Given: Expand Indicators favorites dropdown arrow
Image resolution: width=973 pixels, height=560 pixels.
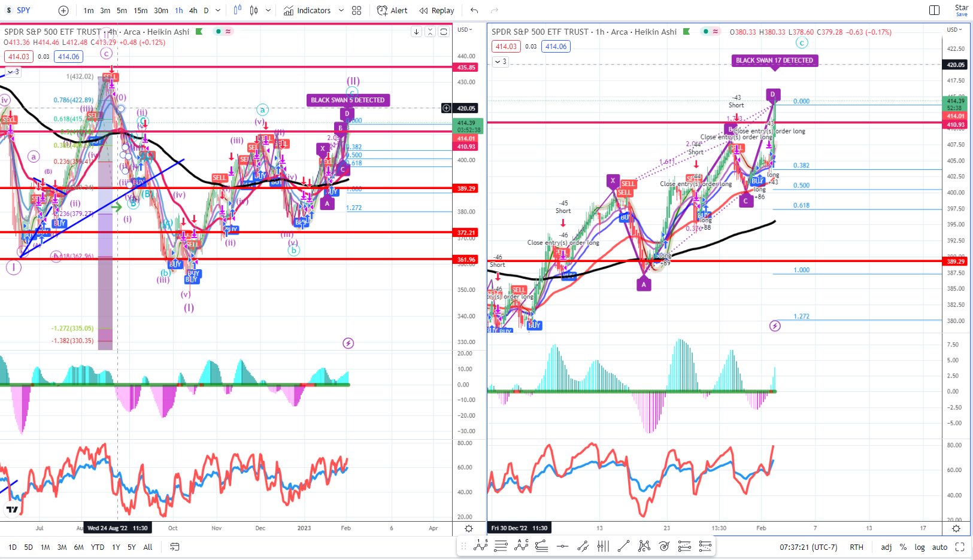Looking at the screenshot, I should click(341, 10).
